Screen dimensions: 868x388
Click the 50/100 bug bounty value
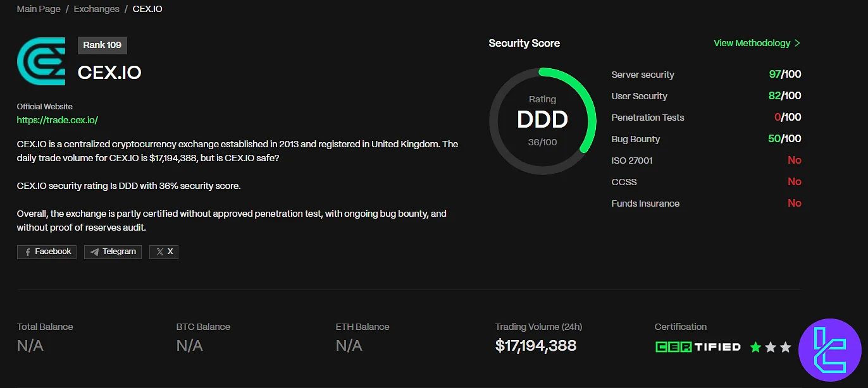[785, 139]
